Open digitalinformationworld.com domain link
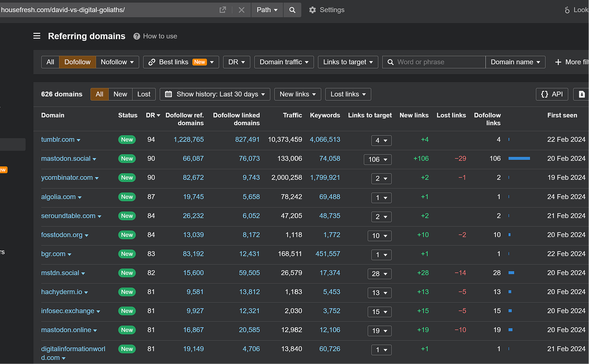The height and width of the screenshot is (364, 589). (x=73, y=353)
